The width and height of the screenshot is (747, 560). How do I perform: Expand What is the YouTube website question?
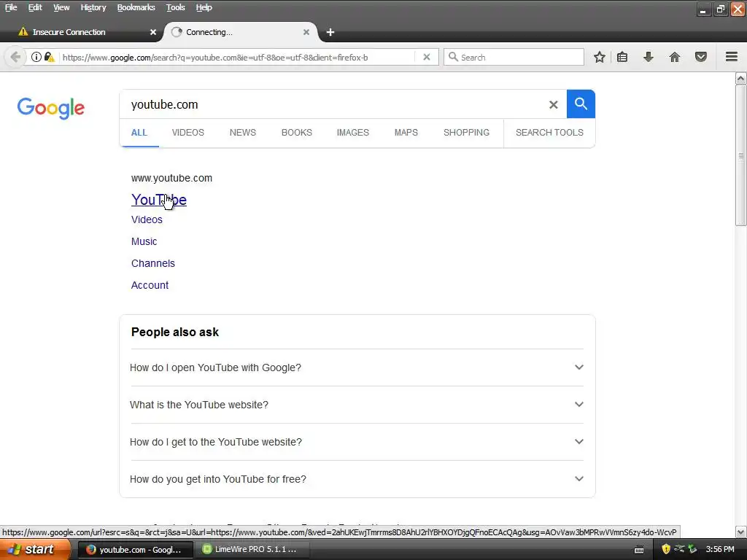tap(357, 405)
